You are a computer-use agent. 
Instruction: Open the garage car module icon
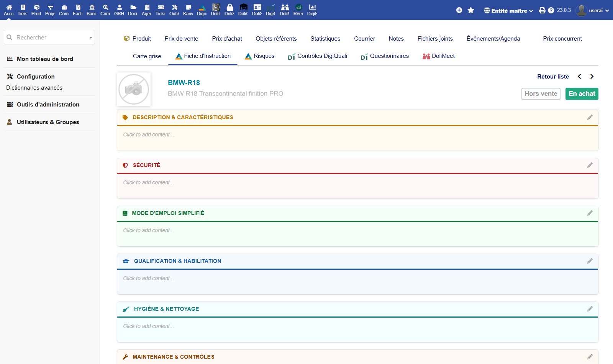(243, 10)
